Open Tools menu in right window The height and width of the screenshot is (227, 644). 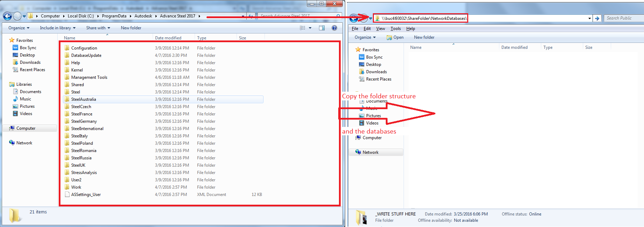click(396, 29)
